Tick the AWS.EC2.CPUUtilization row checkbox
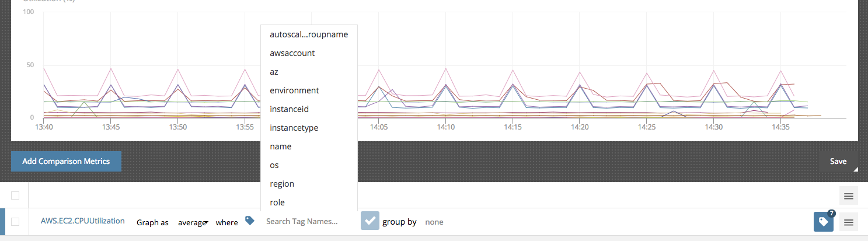The height and width of the screenshot is (241, 868). tap(15, 222)
